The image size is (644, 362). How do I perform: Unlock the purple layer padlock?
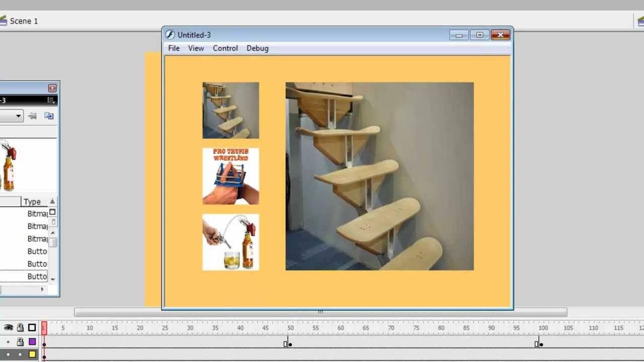[20, 342]
